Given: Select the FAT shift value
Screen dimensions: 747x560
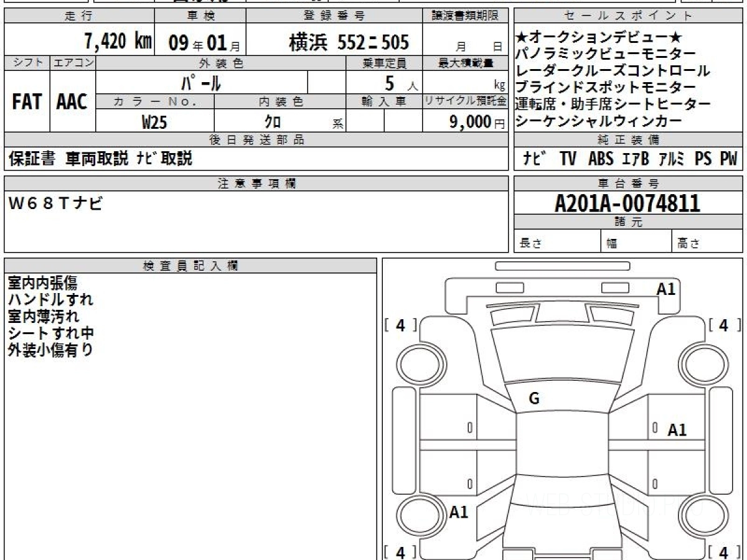Looking at the screenshot, I should tap(27, 102).
